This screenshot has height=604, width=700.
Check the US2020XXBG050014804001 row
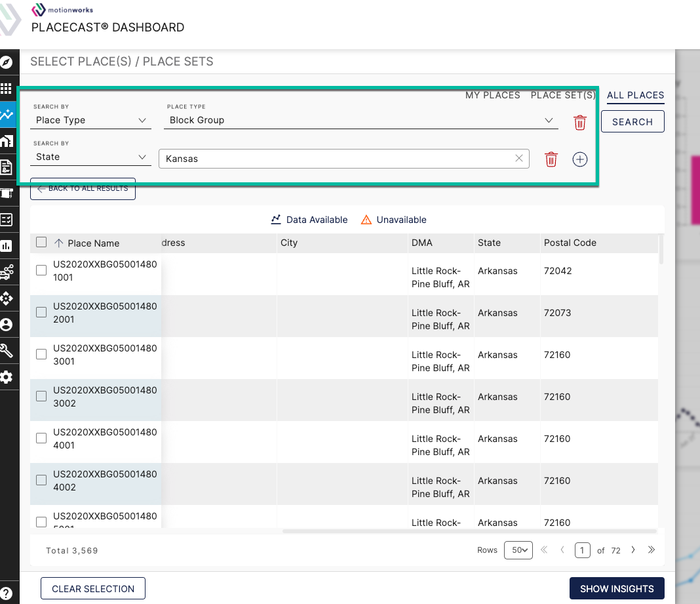click(x=41, y=438)
